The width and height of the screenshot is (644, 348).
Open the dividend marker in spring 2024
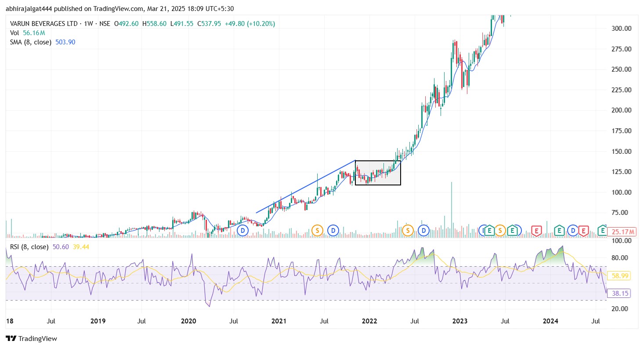point(573,230)
